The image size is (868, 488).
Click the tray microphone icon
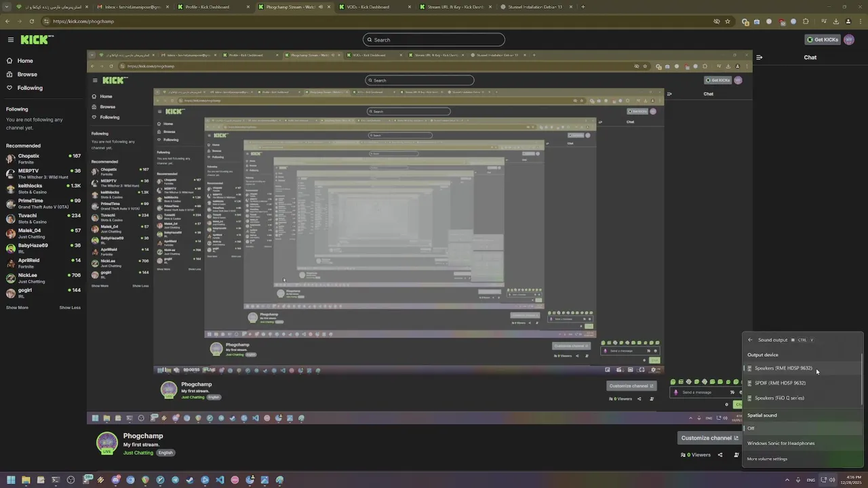800,480
